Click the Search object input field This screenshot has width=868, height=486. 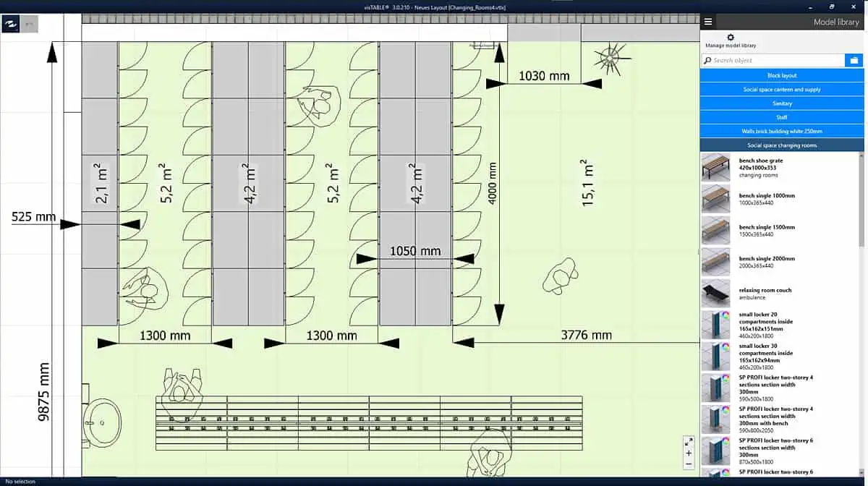point(773,61)
